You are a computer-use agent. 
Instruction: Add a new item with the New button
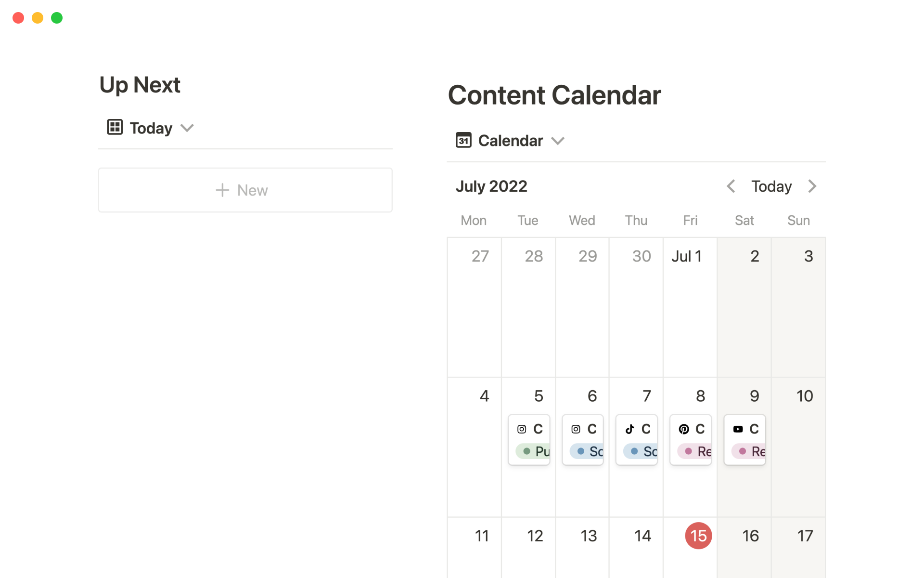click(x=245, y=190)
